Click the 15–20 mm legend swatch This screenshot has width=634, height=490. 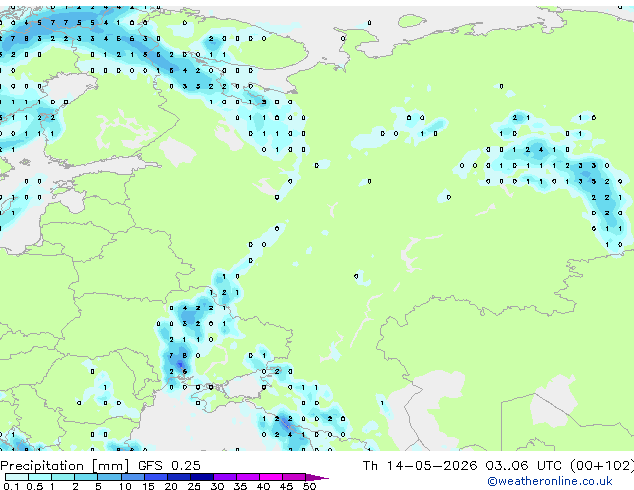(155, 477)
